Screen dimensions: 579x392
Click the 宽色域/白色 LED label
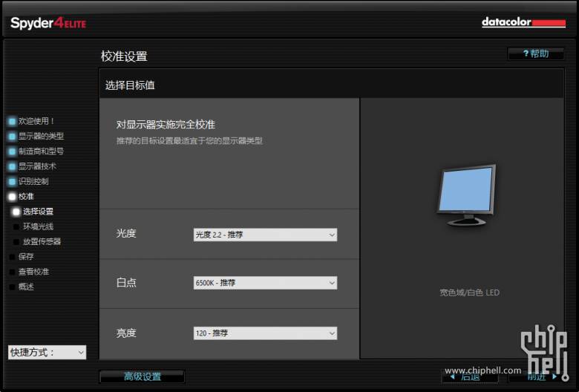(469, 293)
